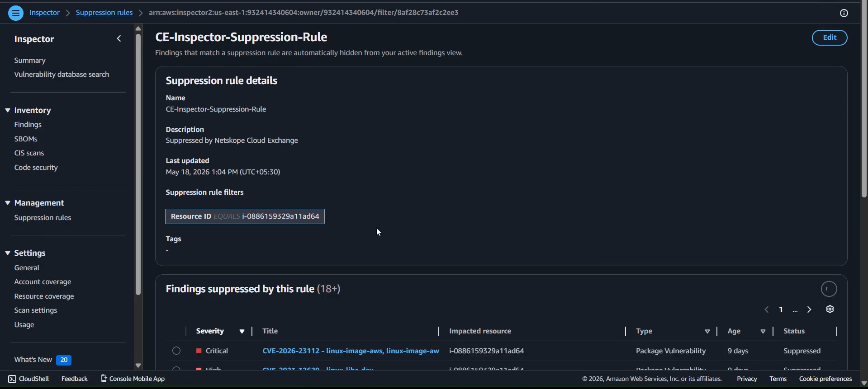The width and height of the screenshot is (868, 389).
Task: Sort findings by Age arrow
Action: 763,332
